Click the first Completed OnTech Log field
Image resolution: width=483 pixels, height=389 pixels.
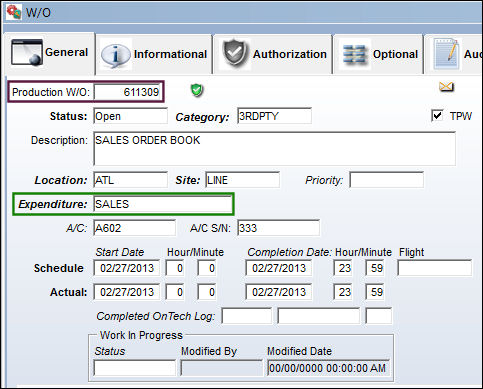(247, 316)
